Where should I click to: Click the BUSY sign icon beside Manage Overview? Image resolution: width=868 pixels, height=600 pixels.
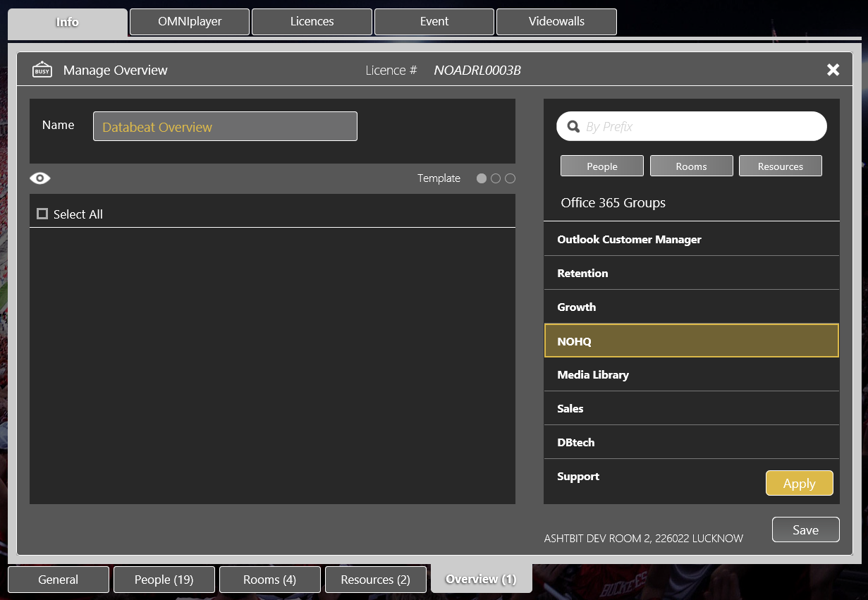coord(42,70)
